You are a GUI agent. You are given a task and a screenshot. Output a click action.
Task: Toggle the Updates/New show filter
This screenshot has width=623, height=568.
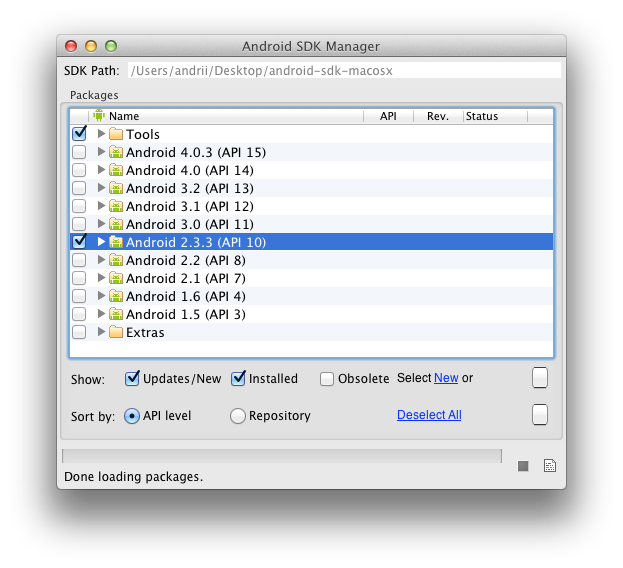[x=132, y=378]
